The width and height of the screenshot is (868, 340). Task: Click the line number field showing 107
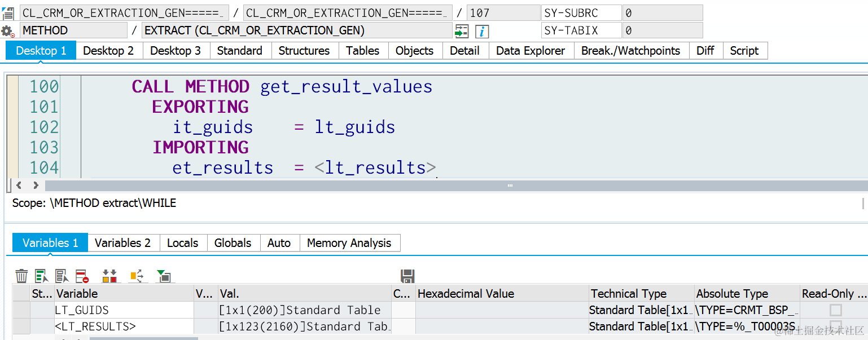(x=503, y=13)
